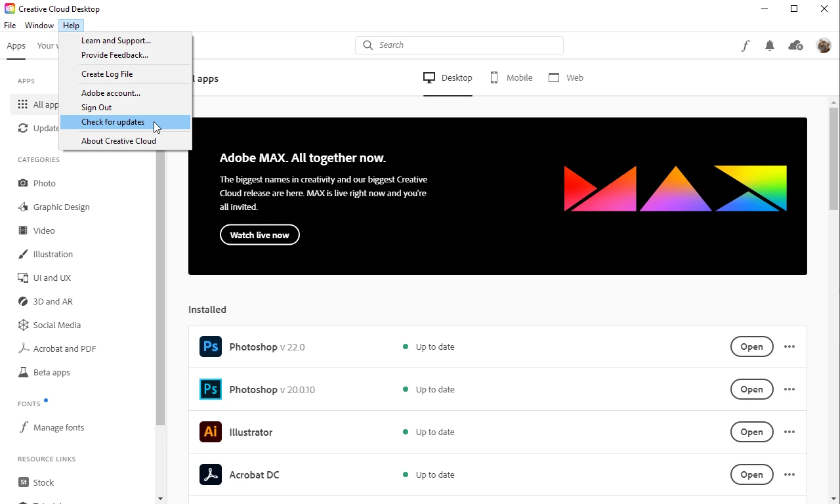Screen dimensions: 840x504
Task: Click the Illustration brush icon
Action: coord(23,254)
